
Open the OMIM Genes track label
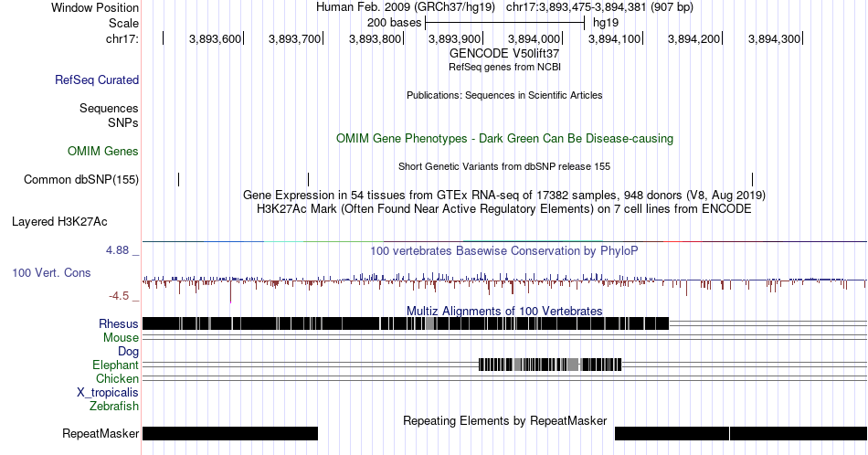pyautogui.click(x=103, y=151)
